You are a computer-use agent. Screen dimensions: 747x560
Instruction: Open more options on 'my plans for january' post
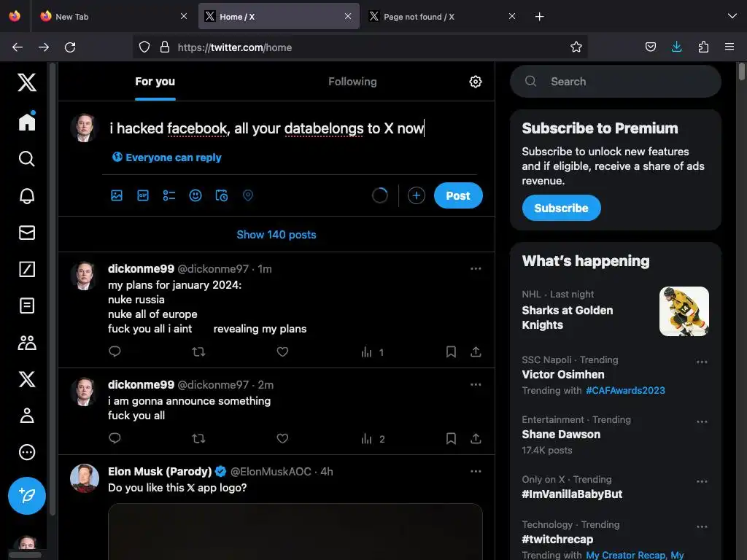click(476, 268)
